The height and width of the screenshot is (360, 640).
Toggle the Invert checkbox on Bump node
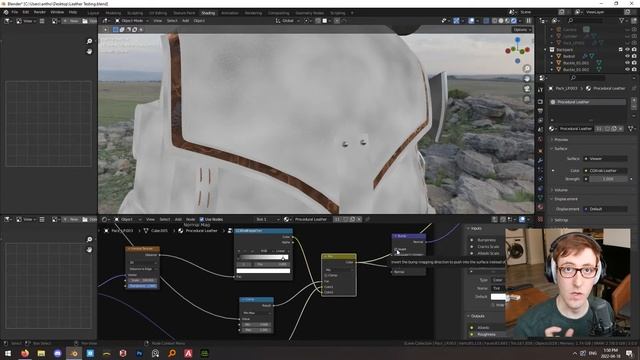tap(396, 249)
